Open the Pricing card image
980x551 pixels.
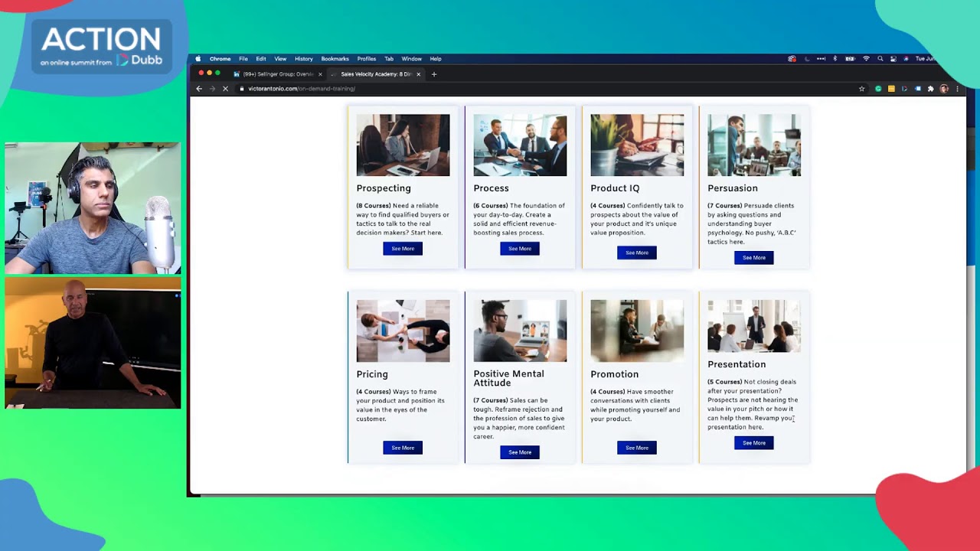pyautogui.click(x=403, y=331)
